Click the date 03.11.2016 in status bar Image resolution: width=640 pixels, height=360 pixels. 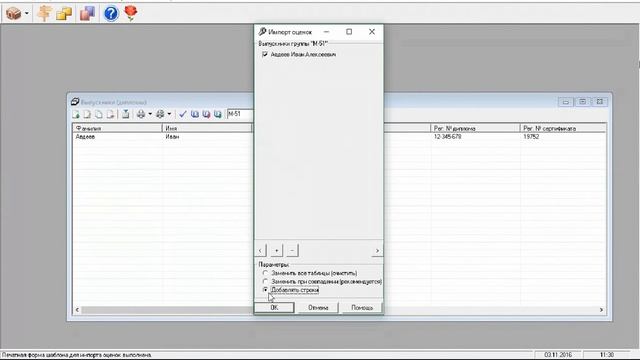[x=558, y=355]
